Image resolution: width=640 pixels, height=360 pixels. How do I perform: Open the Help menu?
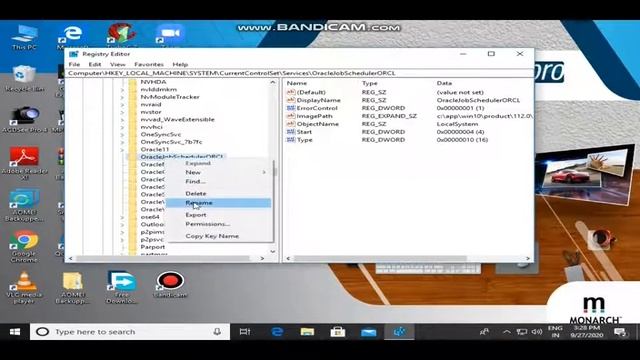(180, 64)
